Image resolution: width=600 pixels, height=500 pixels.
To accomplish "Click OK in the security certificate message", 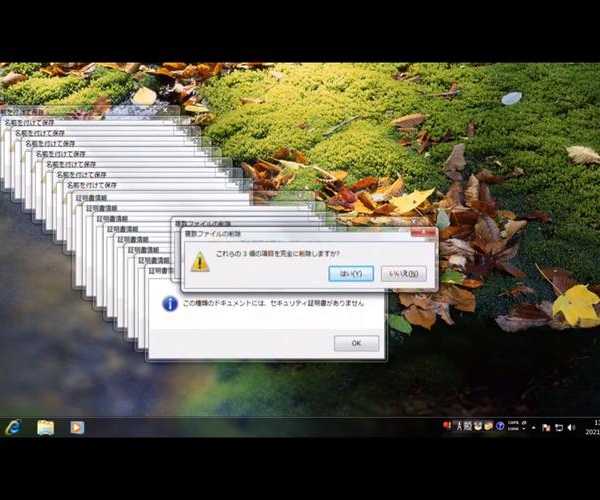I will click(356, 343).
